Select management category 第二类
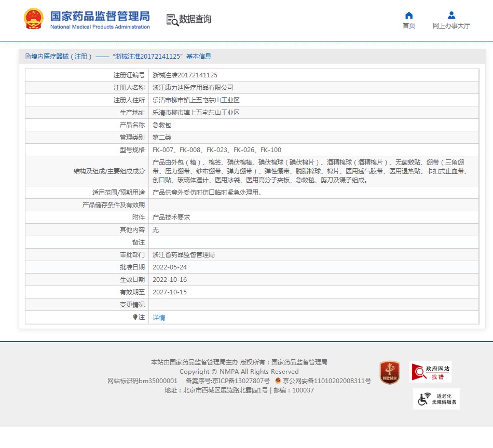Viewport: 493px width, 448px height. coord(162,138)
